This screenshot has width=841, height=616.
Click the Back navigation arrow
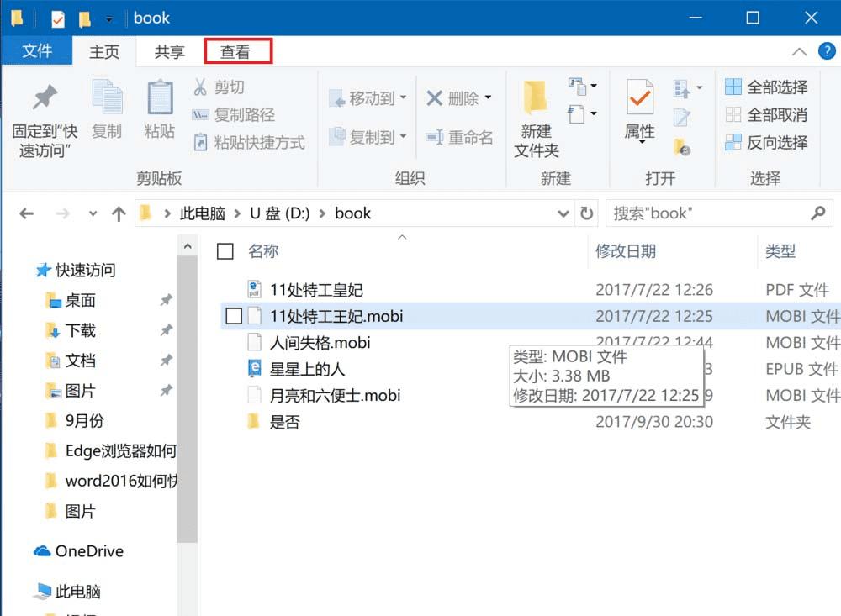tap(26, 214)
